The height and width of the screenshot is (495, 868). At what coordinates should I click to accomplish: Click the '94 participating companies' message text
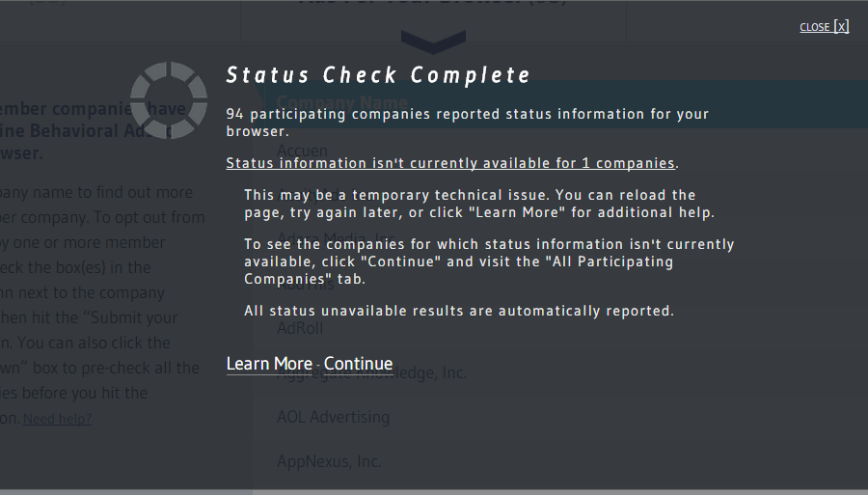(x=468, y=123)
